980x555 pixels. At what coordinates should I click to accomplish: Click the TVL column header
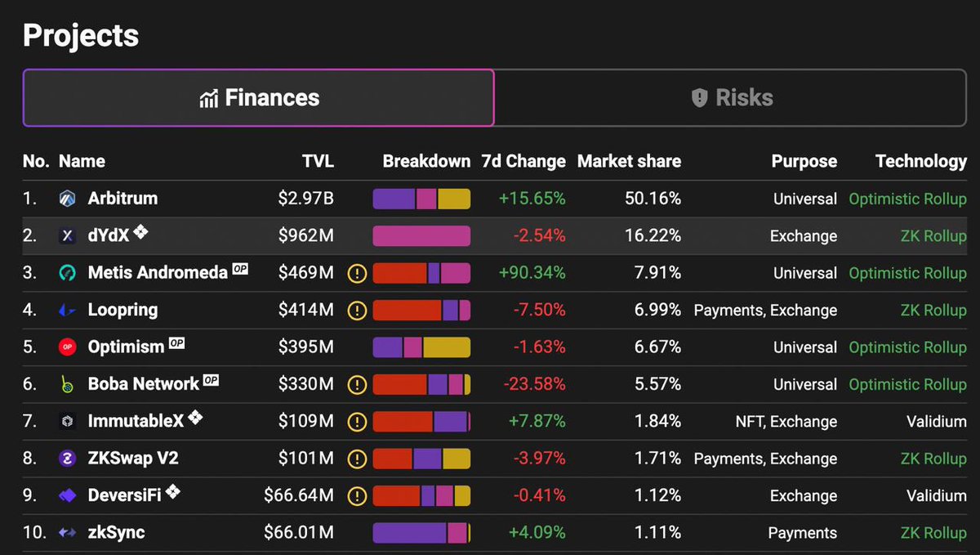point(317,161)
